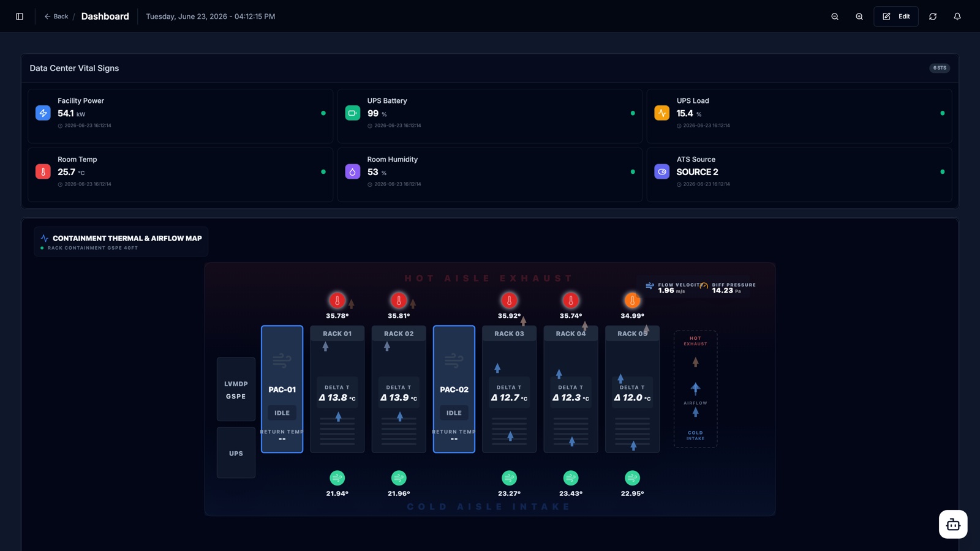Click the Dashboard breadcrumb title
Image resolution: width=980 pixels, height=551 pixels.
pyautogui.click(x=105, y=17)
